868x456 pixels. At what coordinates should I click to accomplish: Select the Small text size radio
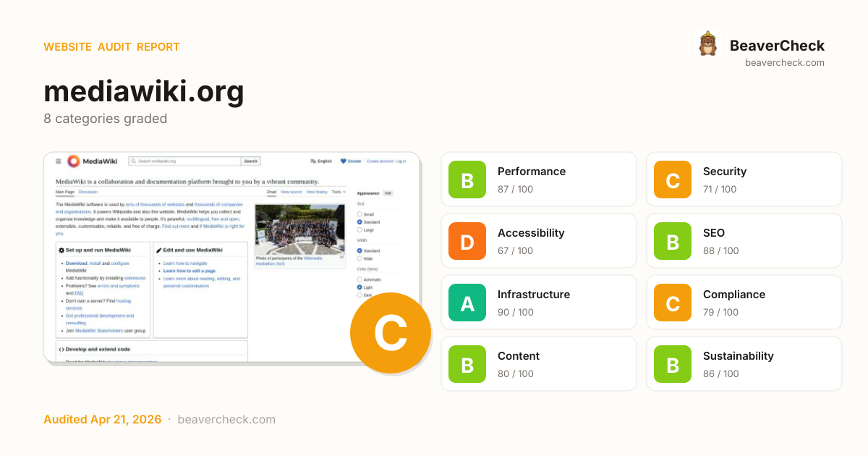(x=359, y=214)
